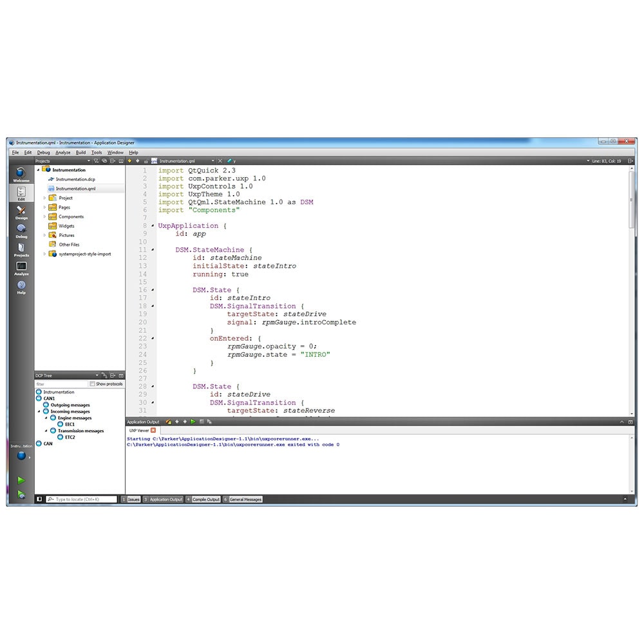The height and width of the screenshot is (644, 644).
Task: Click the filter icon in Projects panel
Action: [96, 161]
